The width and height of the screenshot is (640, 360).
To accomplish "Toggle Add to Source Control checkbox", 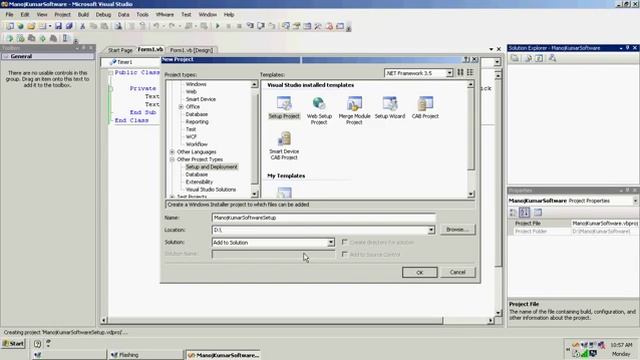I will pyautogui.click(x=344, y=254).
